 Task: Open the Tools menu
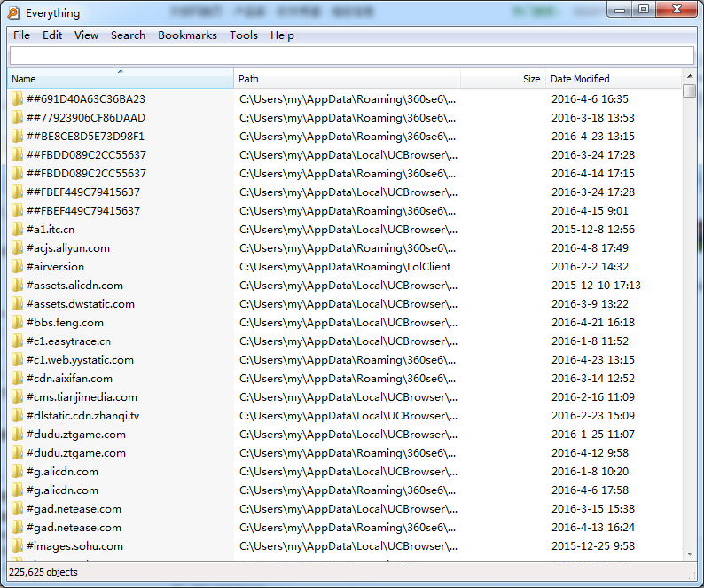pos(243,35)
